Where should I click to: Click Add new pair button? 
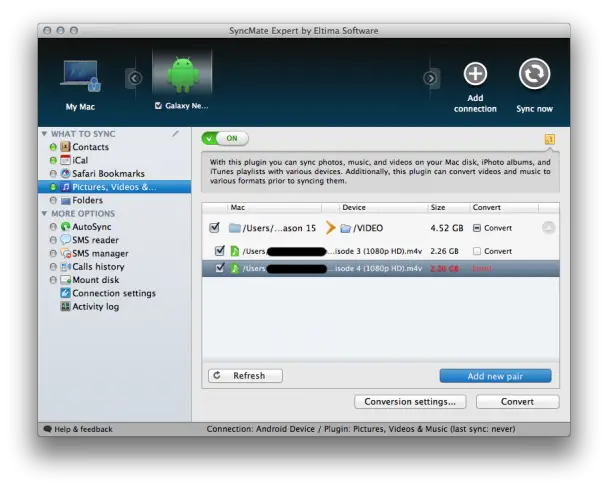(x=495, y=376)
